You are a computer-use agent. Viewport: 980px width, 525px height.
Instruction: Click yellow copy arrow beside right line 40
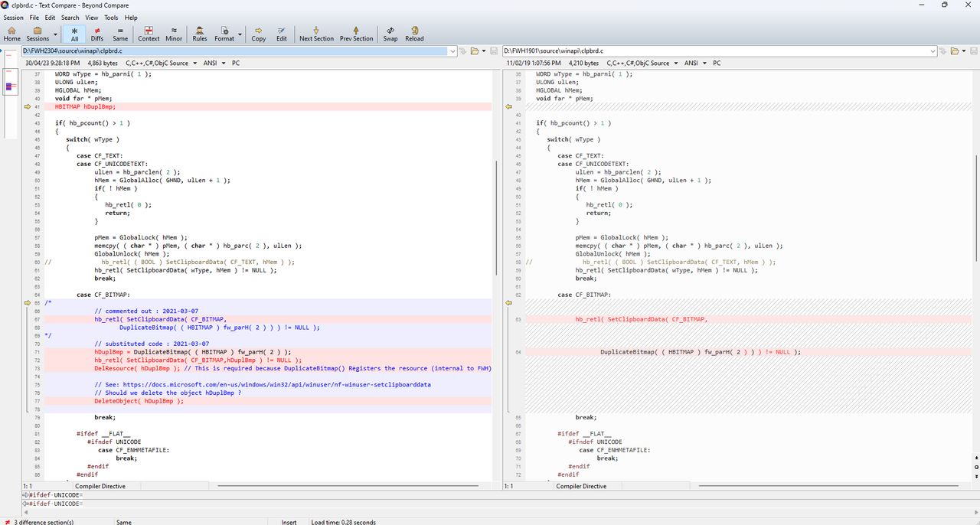508,107
